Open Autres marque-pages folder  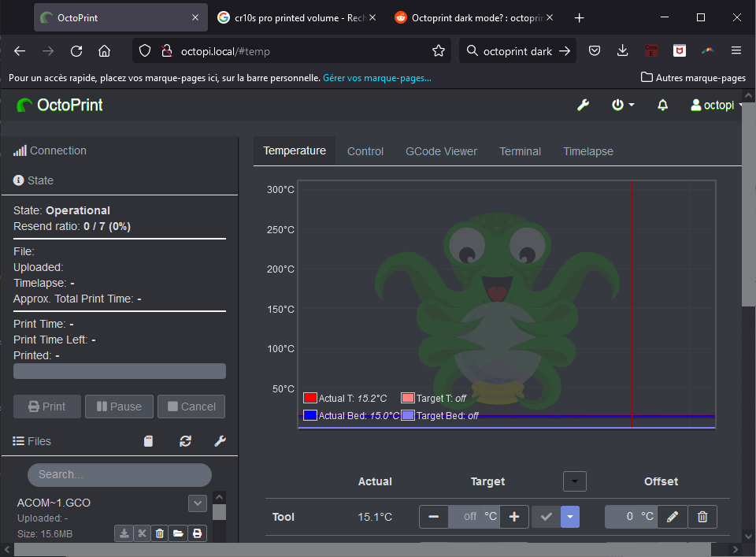[x=693, y=78]
